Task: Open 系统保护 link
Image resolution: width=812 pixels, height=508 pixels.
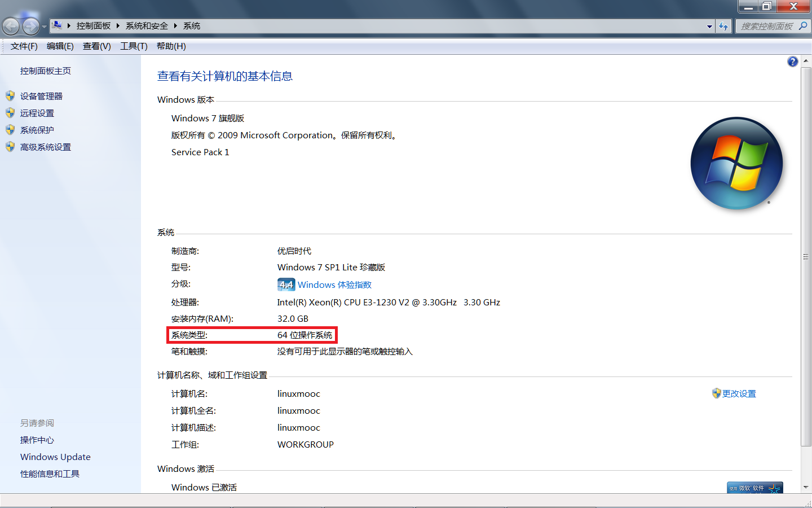Action: coord(37,130)
